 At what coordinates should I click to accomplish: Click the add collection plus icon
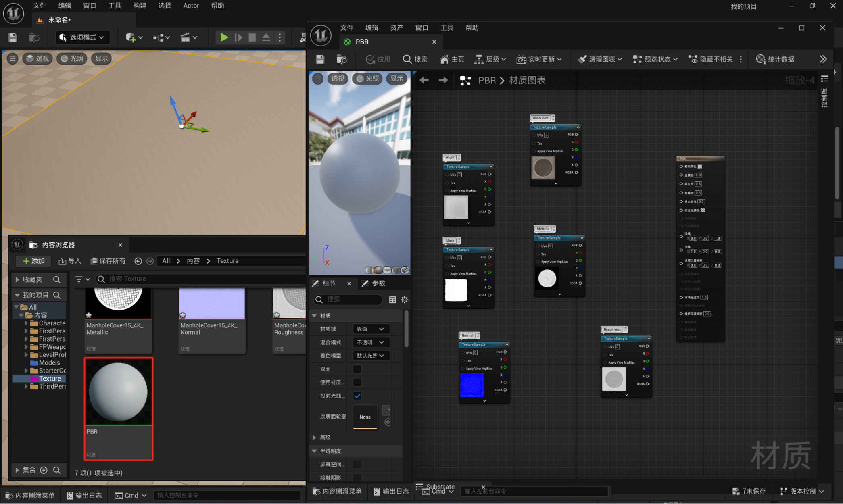(44, 470)
